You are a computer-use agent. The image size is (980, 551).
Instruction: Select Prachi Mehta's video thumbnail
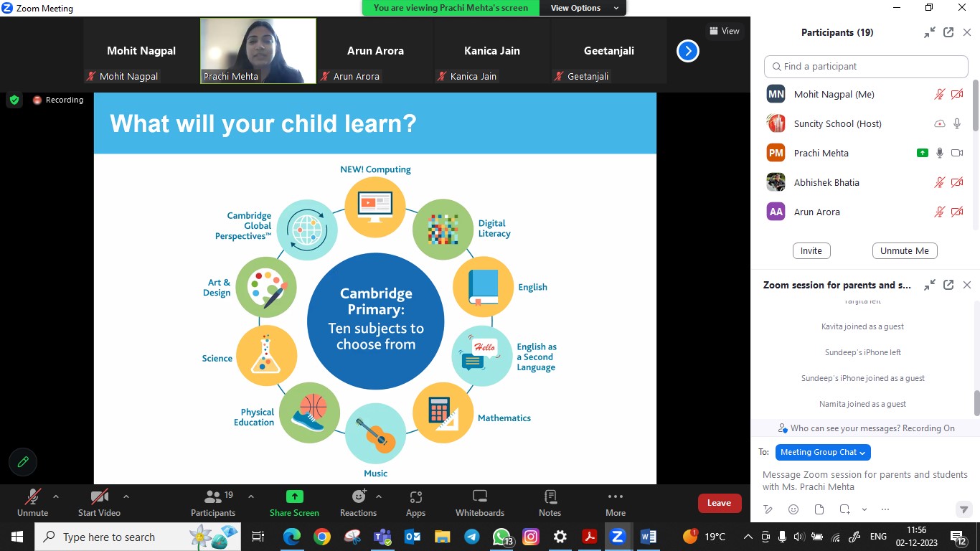(258, 51)
